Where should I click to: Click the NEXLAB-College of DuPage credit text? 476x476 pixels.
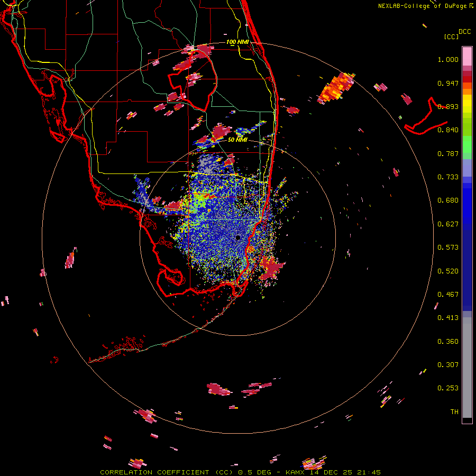pos(422,6)
